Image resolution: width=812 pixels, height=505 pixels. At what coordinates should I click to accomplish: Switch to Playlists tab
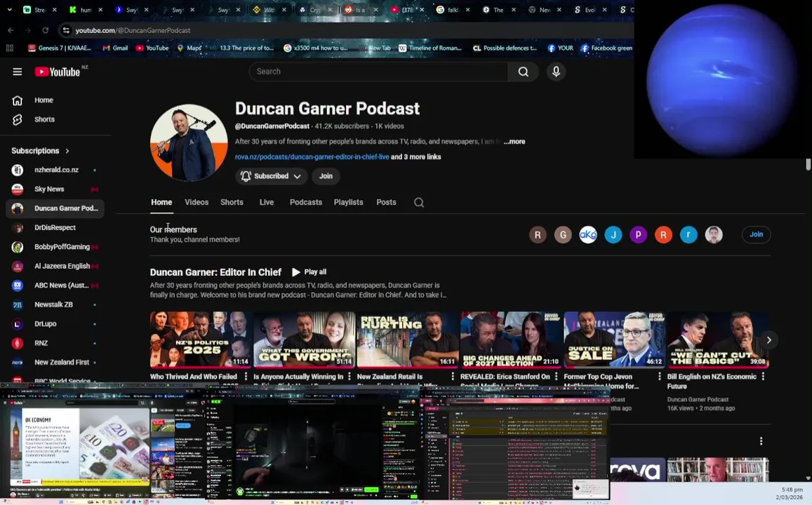[x=349, y=202]
